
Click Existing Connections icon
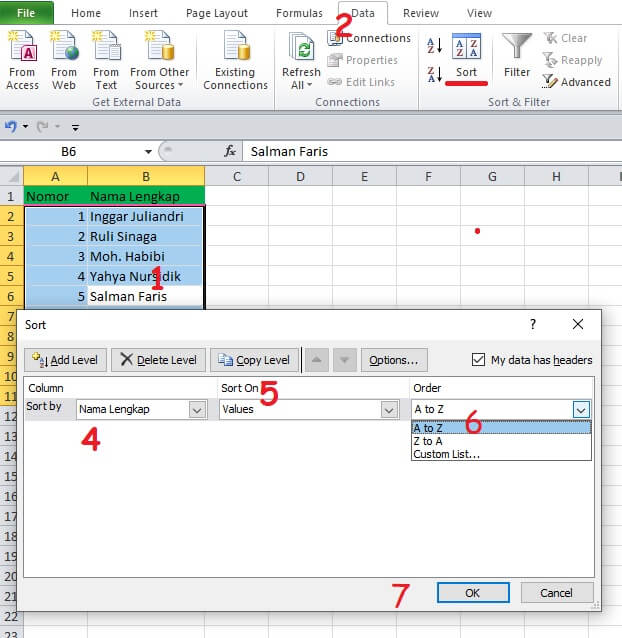(x=236, y=46)
